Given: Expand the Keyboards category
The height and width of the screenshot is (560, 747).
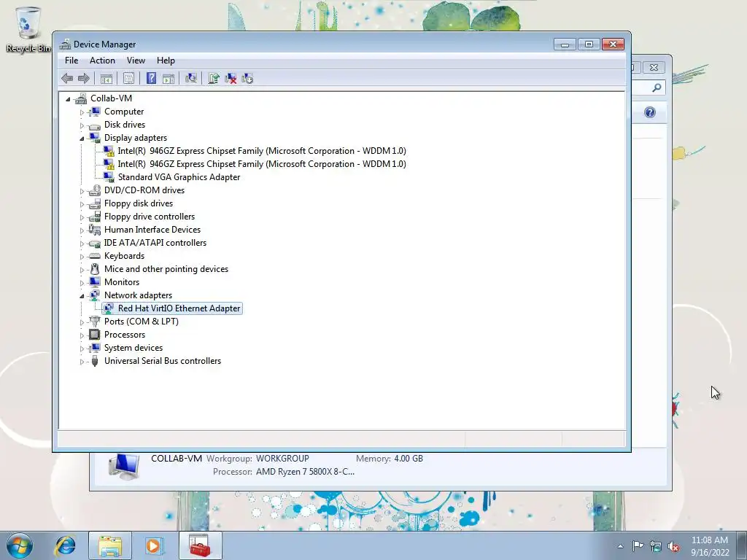Looking at the screenshot, I should [x=82, y=257].
